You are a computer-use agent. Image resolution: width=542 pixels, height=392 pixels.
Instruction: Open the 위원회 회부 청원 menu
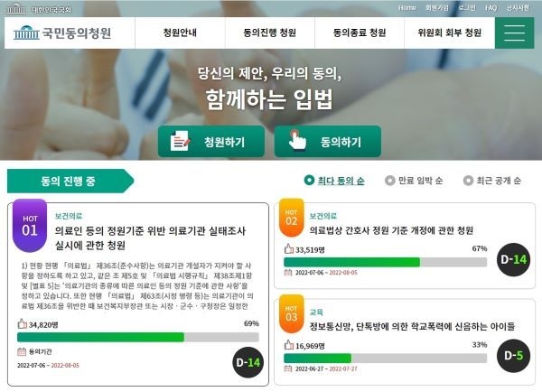(449, 33)
